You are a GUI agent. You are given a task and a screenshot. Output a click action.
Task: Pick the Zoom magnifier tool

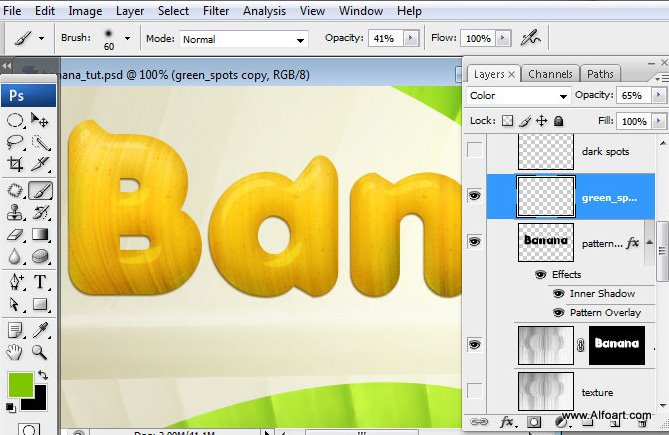click(41, 351)
